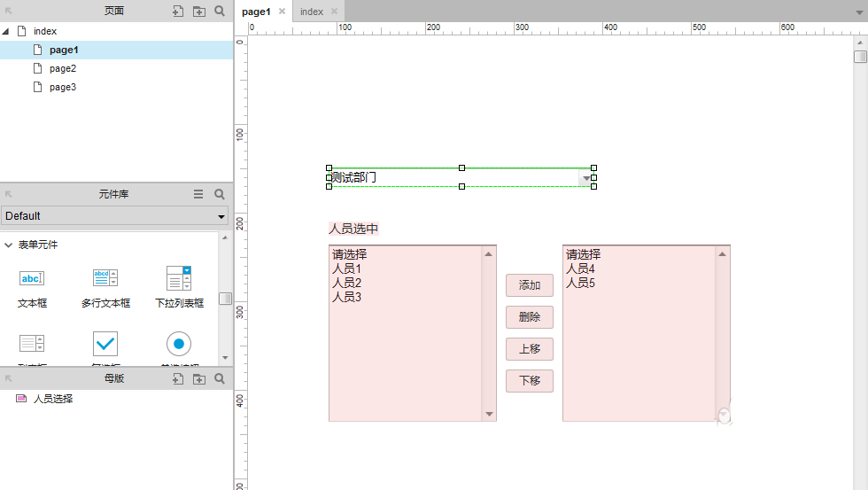Screen dimensions: 868x490
Task: Collapse the index page tree node
Action: pos(6,32)
